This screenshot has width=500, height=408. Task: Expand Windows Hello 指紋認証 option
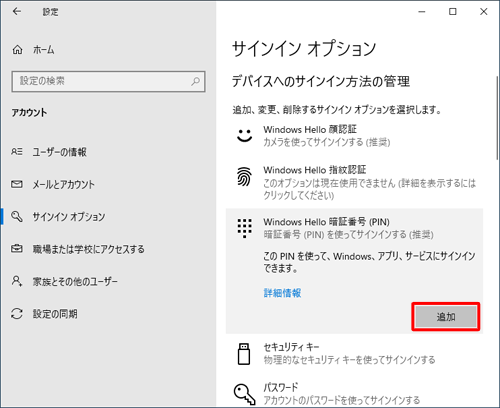[354, 182]
